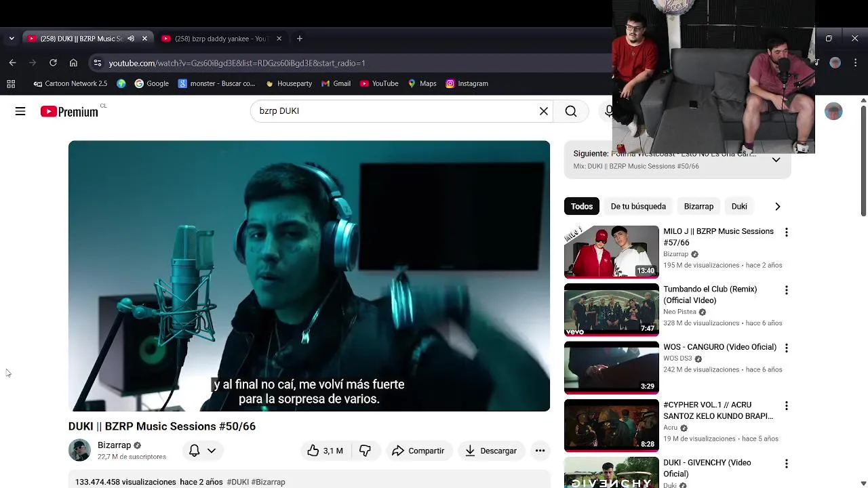This screenshot has width=868, height=488.
Task: Select the Todos filter chip
Action: click(x=581, y=206)
